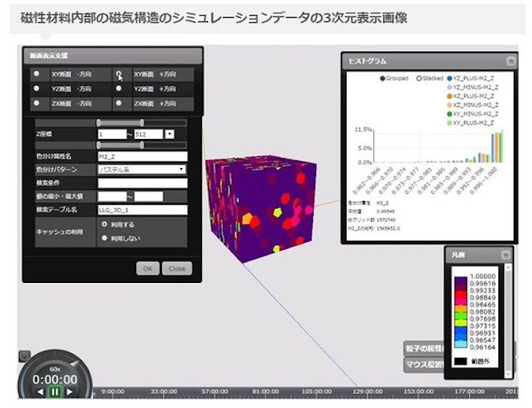Toggle XY_MINUS-M2_Z dark green series
Screen dimensions: 532x408
click(451, 114)
